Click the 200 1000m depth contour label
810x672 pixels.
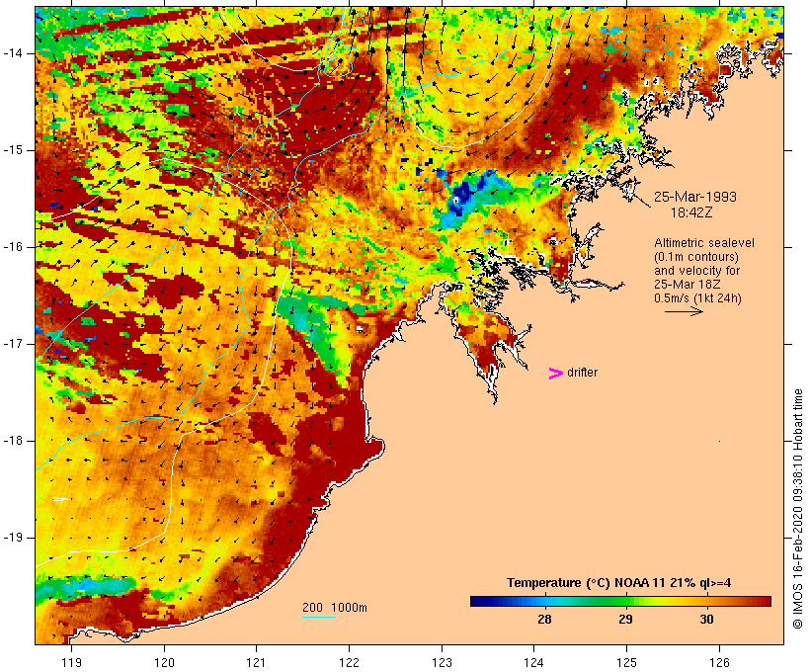[x=335, y=608]
